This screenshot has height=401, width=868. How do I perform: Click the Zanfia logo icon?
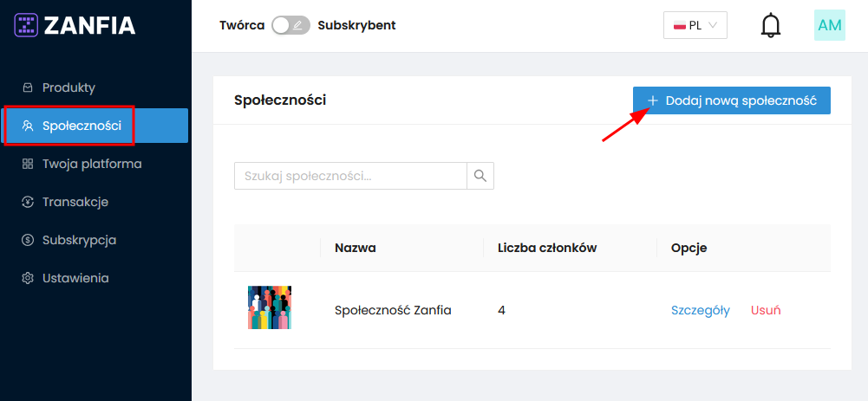coord(26,25)
